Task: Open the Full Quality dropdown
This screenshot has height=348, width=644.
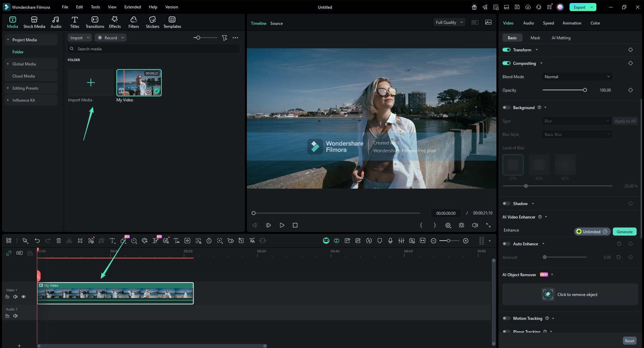Action: pos(449,22)
